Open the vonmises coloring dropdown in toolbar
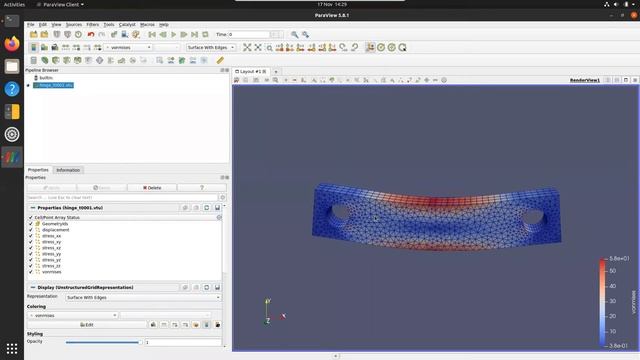The height and width of the screenshot is (360, 640). point(128,47)
